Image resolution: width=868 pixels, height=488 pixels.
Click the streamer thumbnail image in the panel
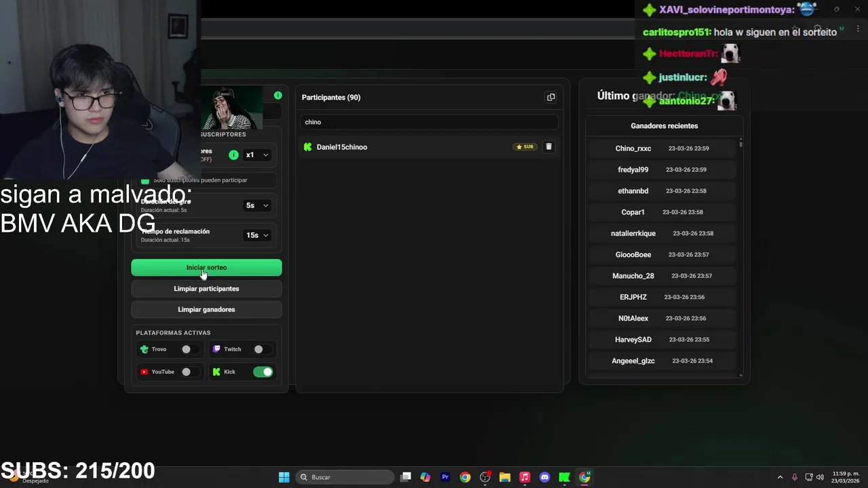point(232,107)
